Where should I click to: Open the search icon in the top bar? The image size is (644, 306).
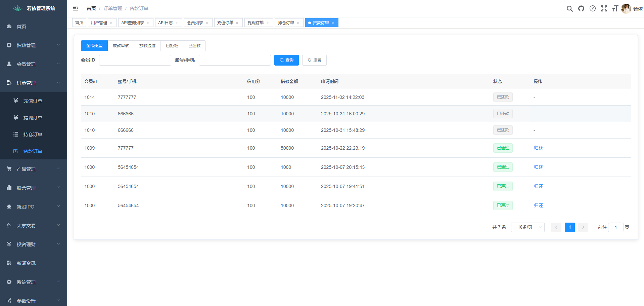click(x=569, y=9)
